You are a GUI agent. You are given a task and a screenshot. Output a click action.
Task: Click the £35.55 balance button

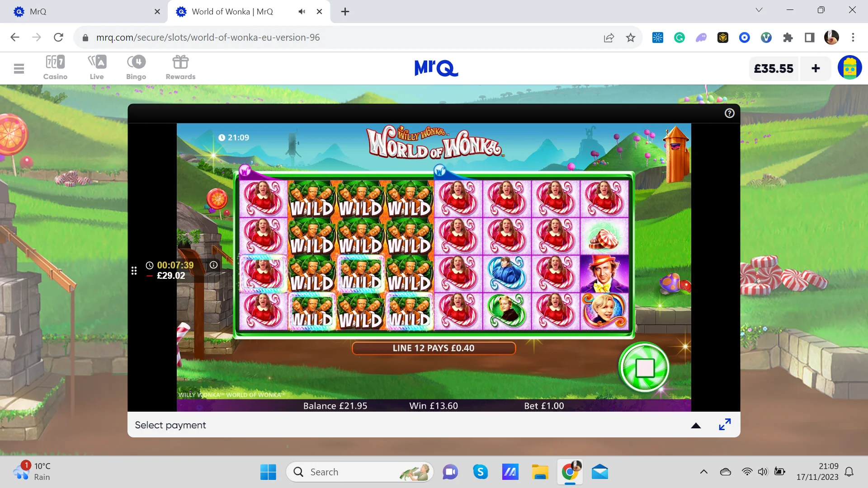(774, 69)
